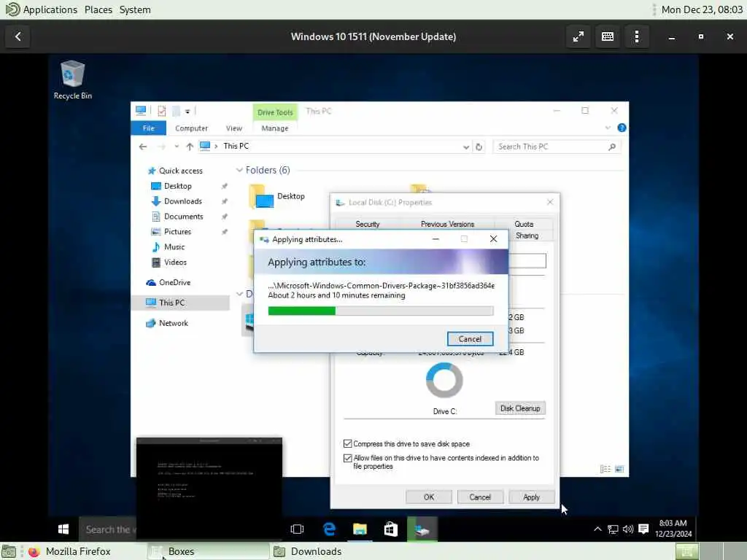Click the attributes progress bar
Image resolution: width=747 pixels, height=560 pixels.
[381, 311]
